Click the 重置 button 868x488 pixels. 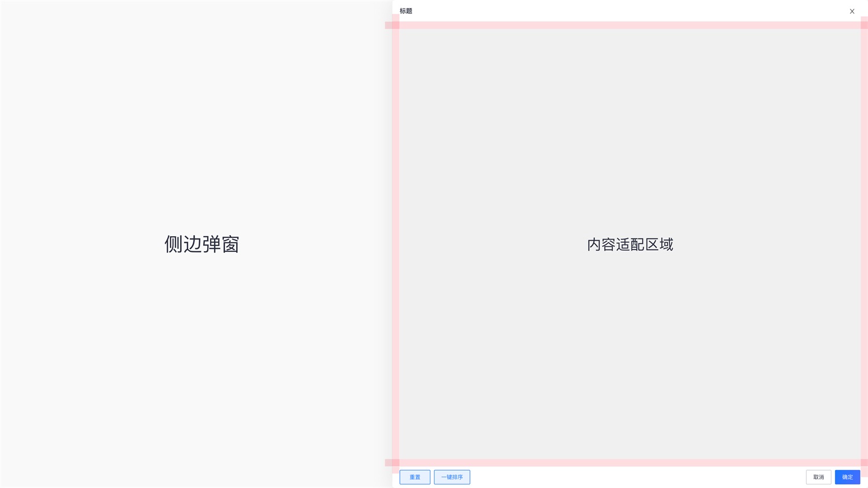coord(415,477)
